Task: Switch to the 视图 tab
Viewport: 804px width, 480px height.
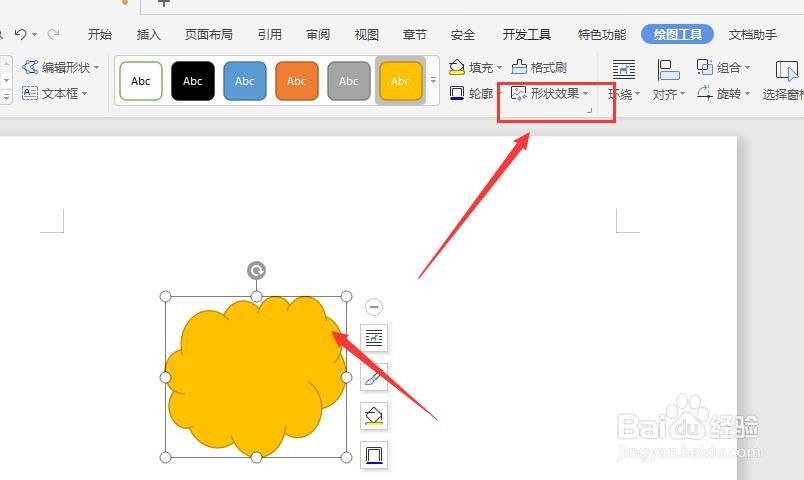Action: (x=367, y=34)
